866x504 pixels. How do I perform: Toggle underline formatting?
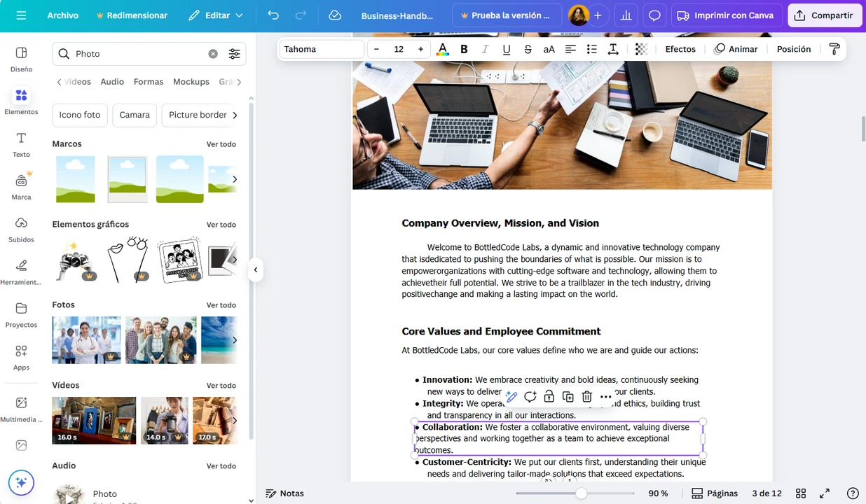pyautogui.click(x=507, y=49)
